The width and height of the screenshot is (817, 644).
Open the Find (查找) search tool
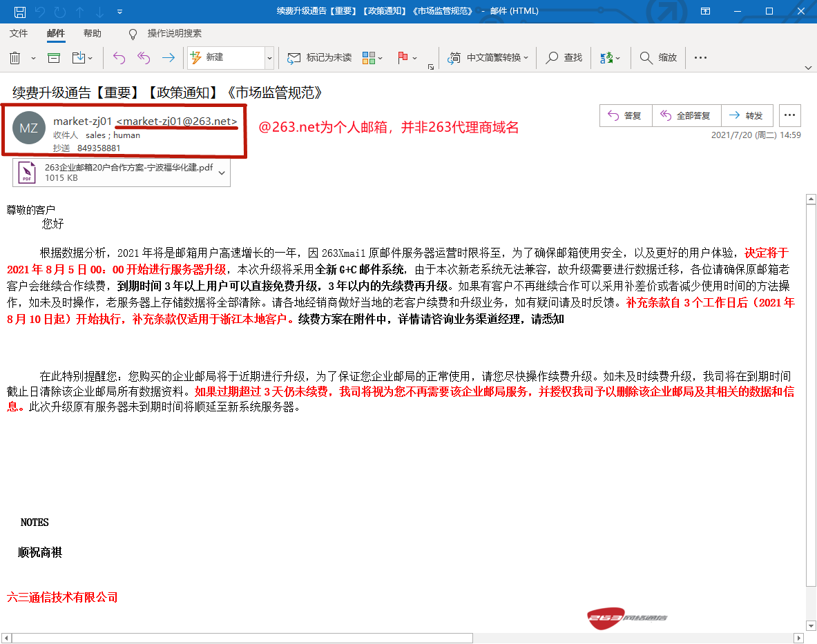click(564, 58)
